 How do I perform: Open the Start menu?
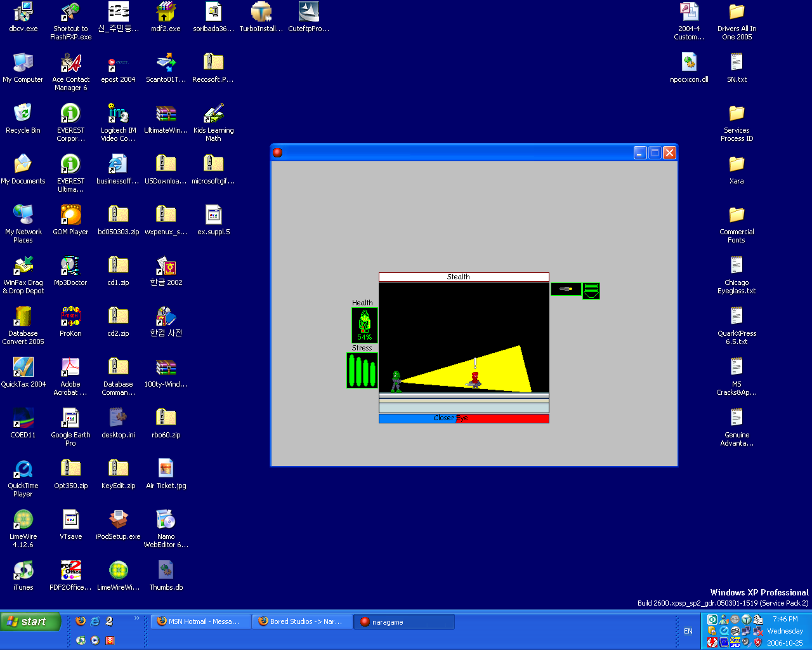point(30,621)
